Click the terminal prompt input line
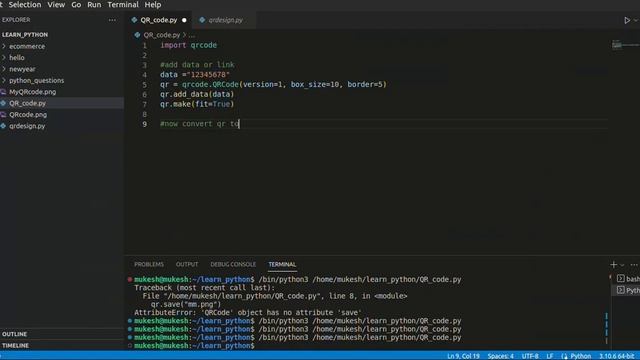The height and width of the screenshot is (360, 640). 194,346
